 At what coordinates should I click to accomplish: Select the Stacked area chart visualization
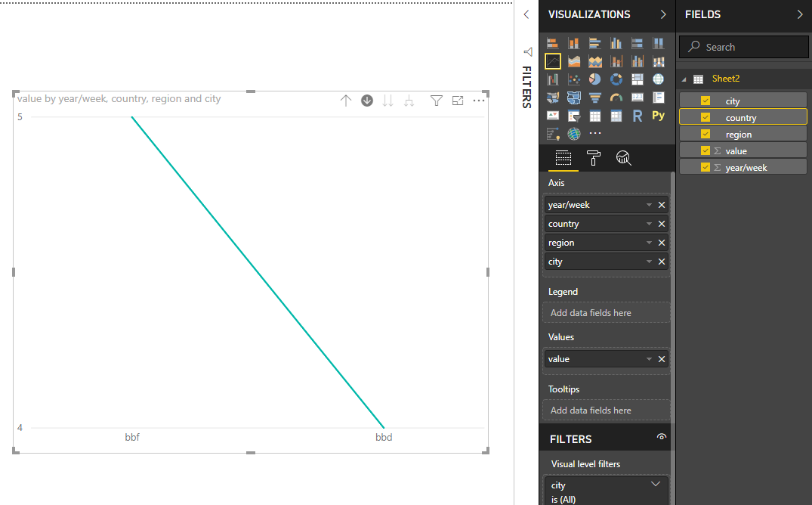(x=595, y=61)
